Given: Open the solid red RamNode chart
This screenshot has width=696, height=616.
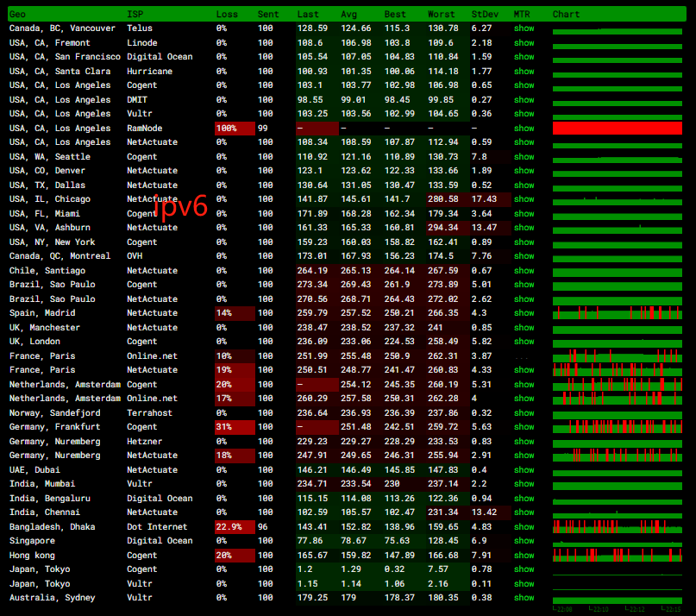Looking at the screenshot, I should pyautogui.click(x=618, y=129).
